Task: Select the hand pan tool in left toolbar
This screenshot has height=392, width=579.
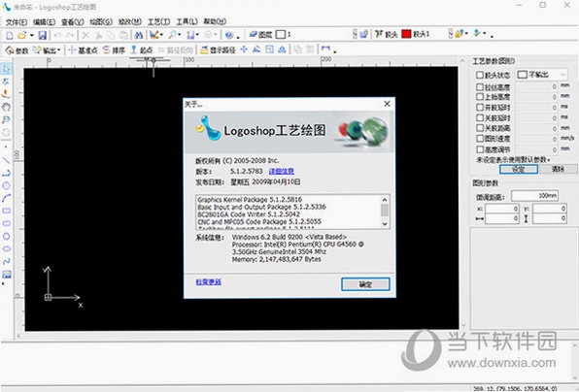Action: tap(6, 107)
